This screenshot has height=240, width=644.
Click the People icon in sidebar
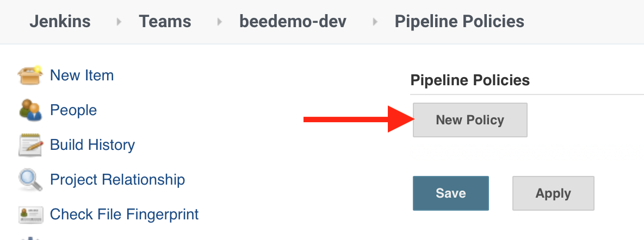click(30, 110)
